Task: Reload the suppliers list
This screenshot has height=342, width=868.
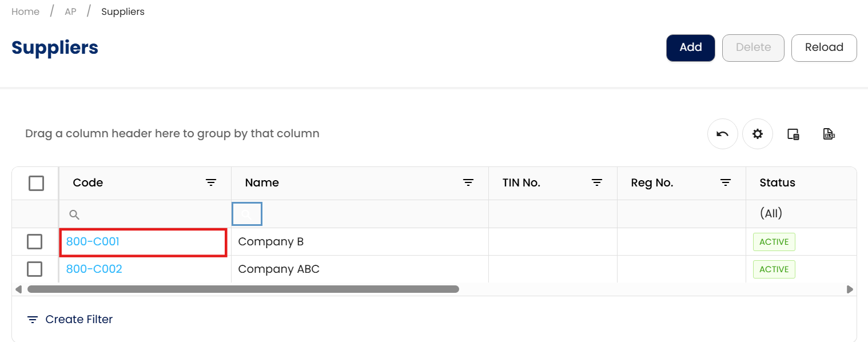Action: pyautogui.click(x=823, y=47)
